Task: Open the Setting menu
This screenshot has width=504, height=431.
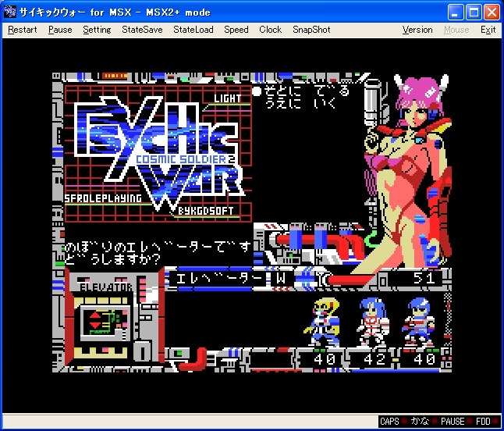Action: click(97, 30)
